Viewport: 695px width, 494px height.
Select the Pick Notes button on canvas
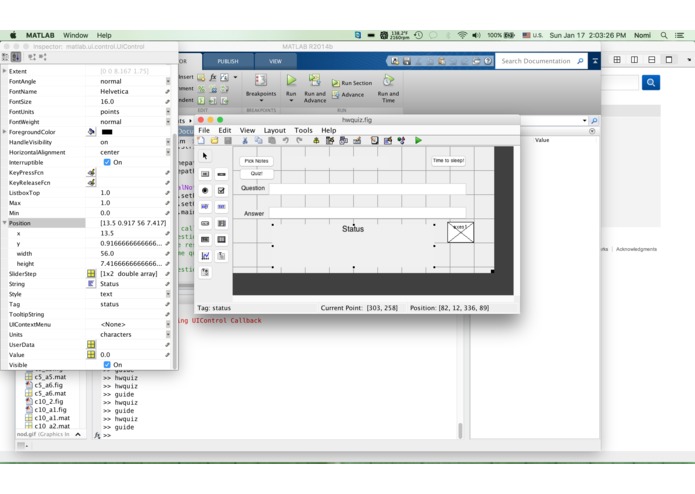[x=256, y=161]
